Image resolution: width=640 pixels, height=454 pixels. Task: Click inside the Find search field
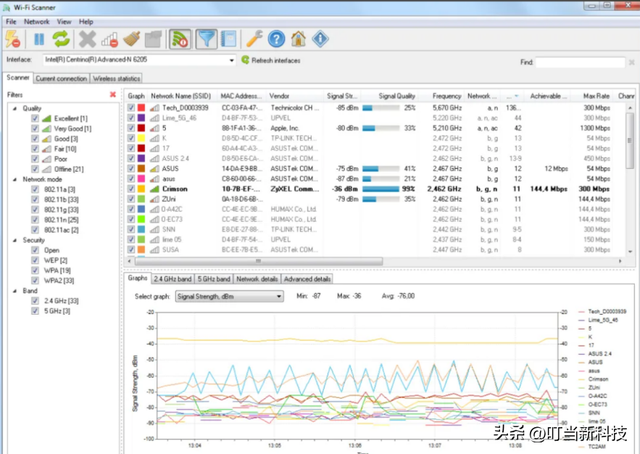point(581,62)
